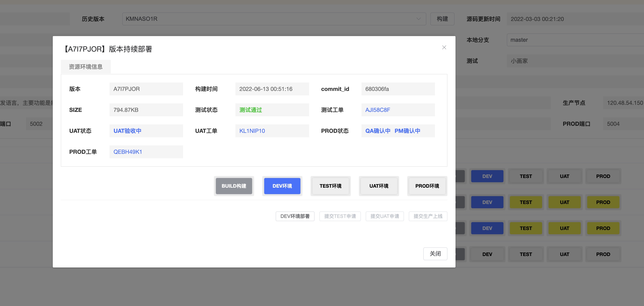Click PM确认中 status link
Image resolution: width=644 pixels, height=306 pixels.
point(407,131)
